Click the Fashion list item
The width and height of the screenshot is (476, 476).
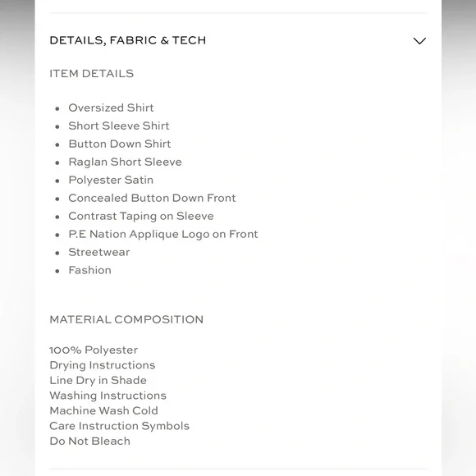[x=89, y=270]
